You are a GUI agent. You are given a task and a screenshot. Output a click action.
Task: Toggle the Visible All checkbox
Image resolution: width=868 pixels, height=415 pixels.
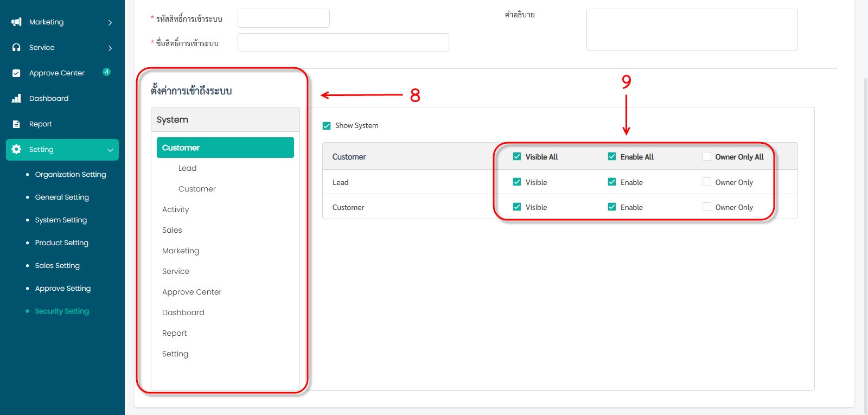(x=517, y=157)
